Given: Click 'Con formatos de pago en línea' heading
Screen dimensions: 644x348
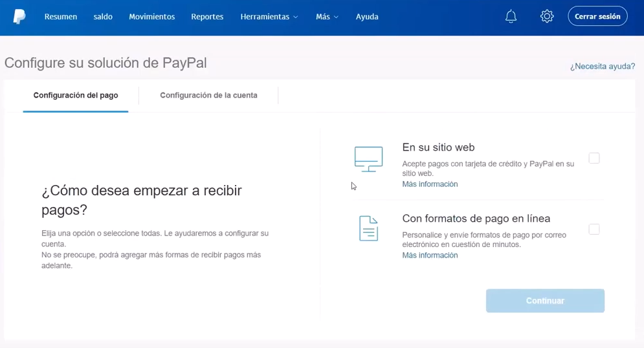Looking at the screenshot, I should pyautogui.click(x=476, y=219).
